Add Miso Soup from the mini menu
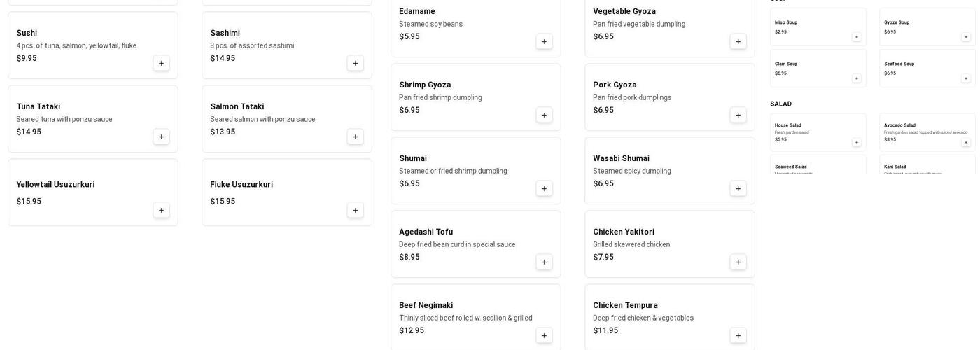This screenshot has width=980, height=350. click(856, 37)
